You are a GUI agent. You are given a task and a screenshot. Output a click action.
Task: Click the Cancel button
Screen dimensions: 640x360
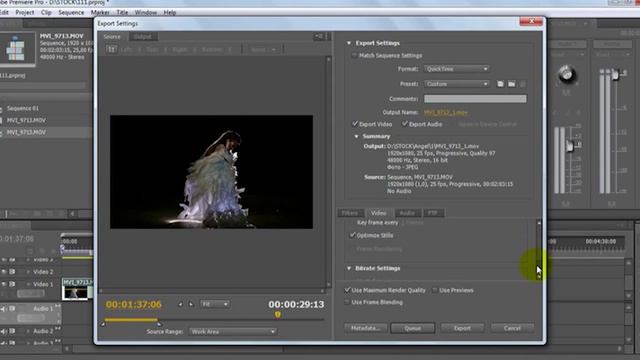[512, 328]
